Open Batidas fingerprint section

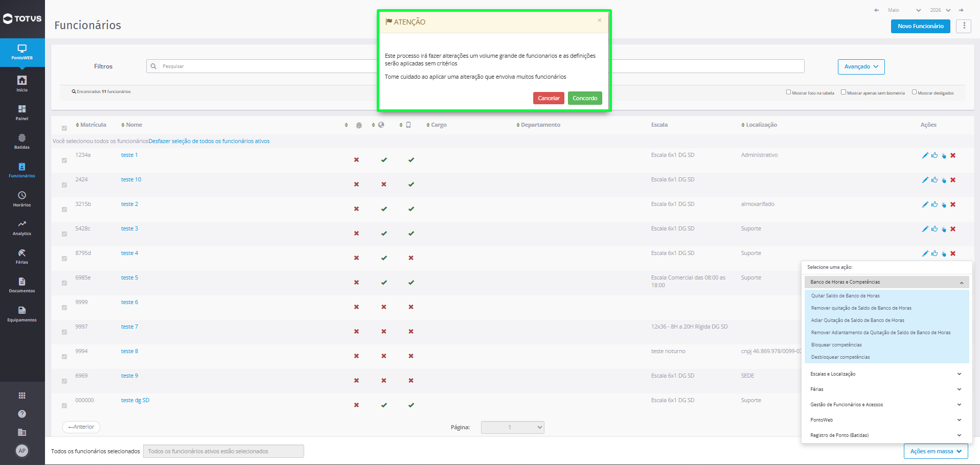pyautogui.click(x=22, y=141)
